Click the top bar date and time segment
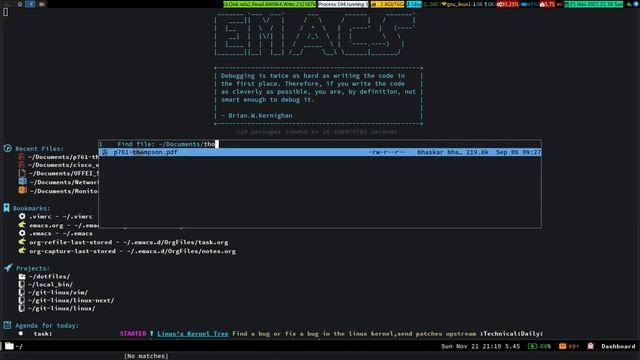 pyautogui.click(x=593, y=4)
